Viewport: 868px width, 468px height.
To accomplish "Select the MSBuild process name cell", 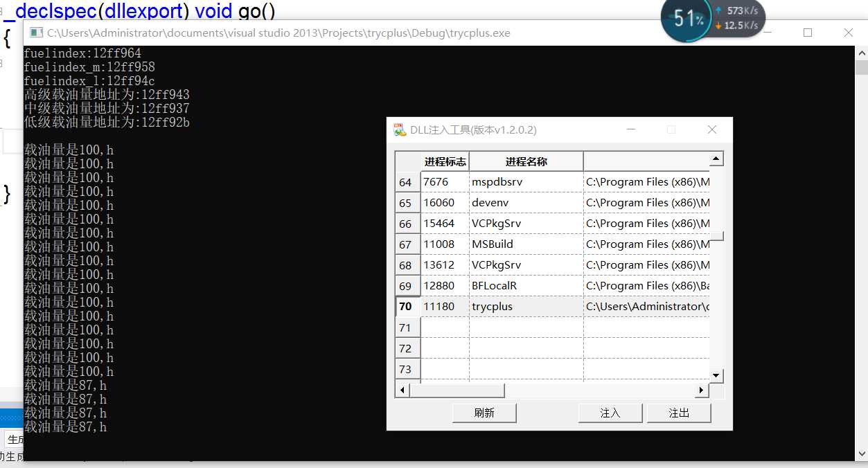I will pyautogui.click(x=526, y=244).
